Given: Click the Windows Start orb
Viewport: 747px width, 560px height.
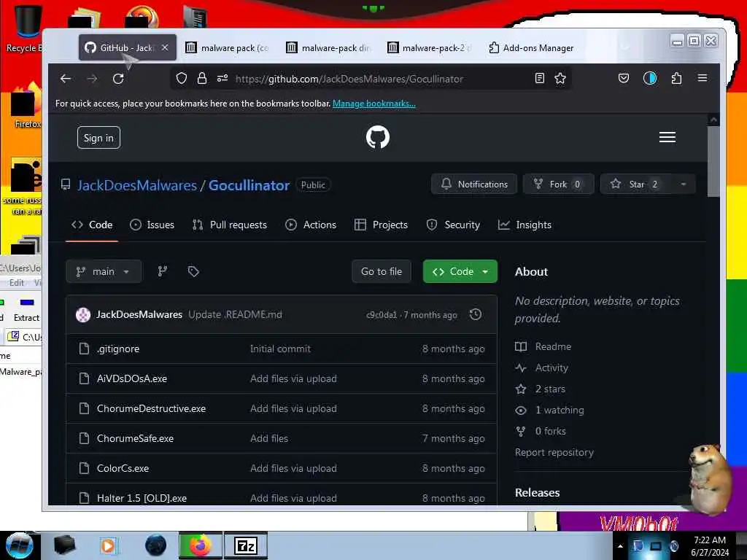Looking at the screenshot, I should coord(19,545).
